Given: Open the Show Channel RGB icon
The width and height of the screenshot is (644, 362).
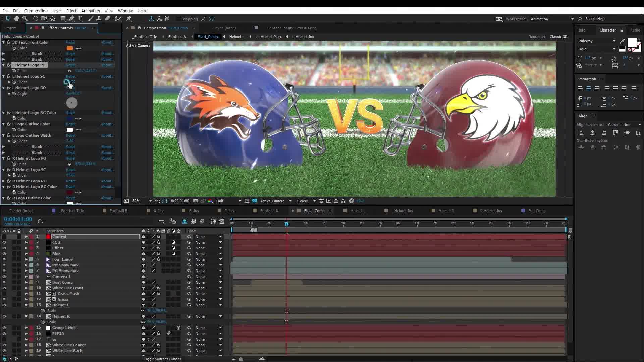Looking at the screenshot, I should [x=210, y=201].
